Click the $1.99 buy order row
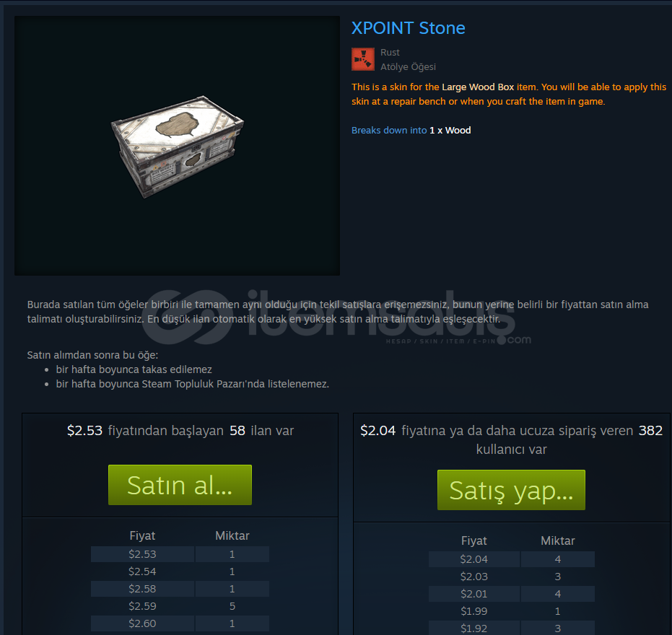Screen dimensions: 672x635 pos(512,611)
